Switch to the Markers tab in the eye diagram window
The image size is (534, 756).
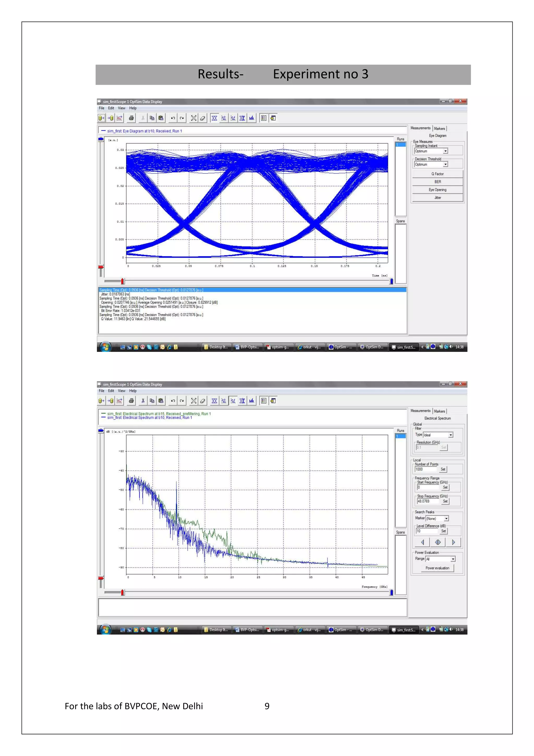pos(439,128)
